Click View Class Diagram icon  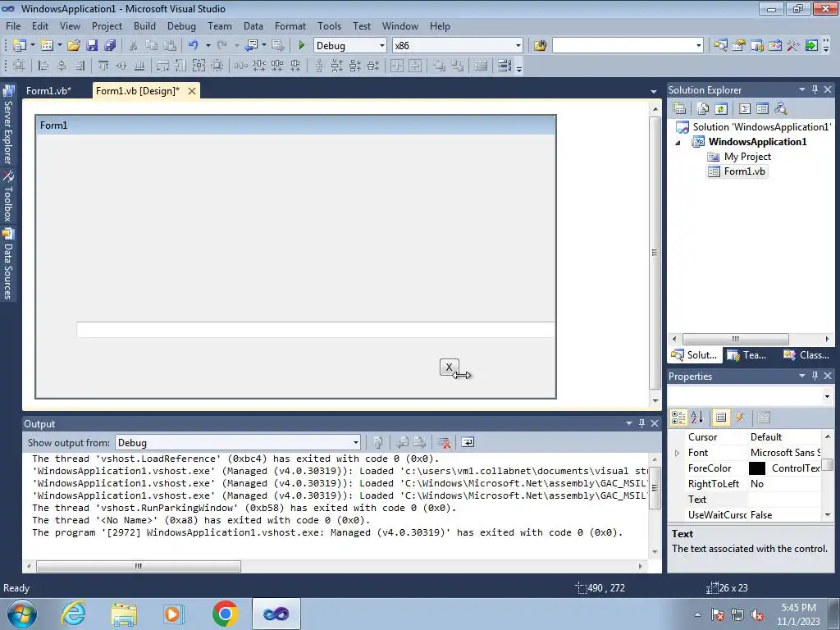point(781,109)
